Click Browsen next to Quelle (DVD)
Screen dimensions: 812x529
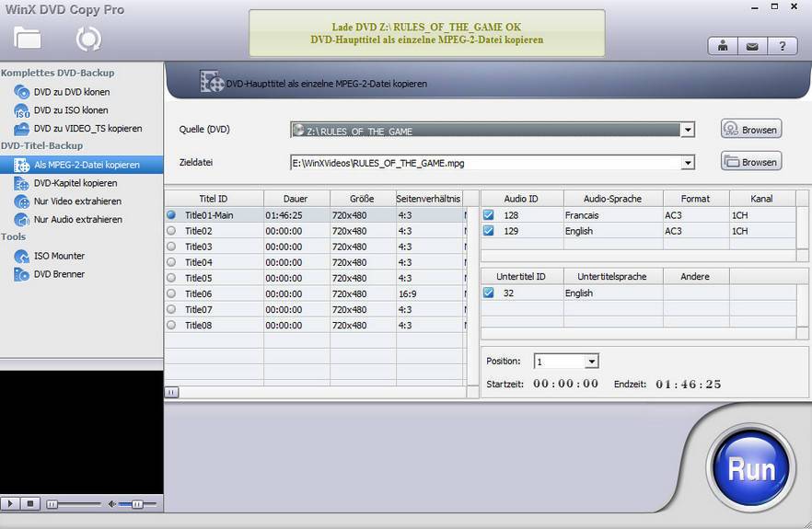tap(751, 129)
